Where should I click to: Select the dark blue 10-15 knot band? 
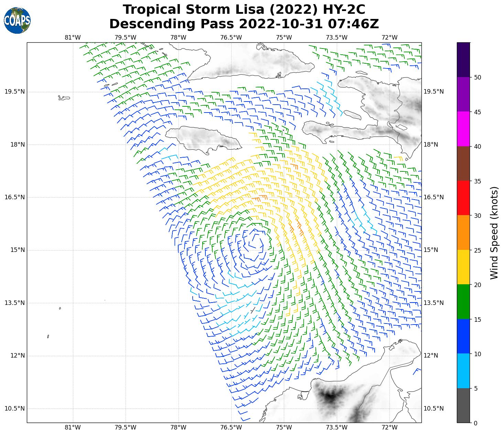coord(463,336)
